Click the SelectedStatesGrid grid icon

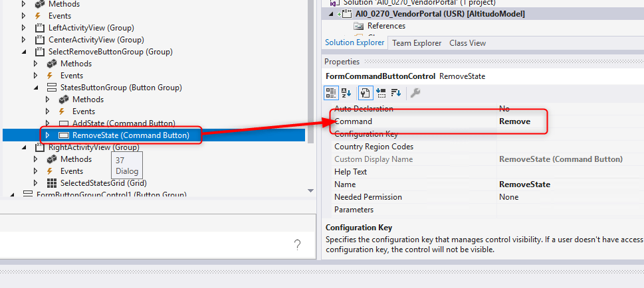52,183
